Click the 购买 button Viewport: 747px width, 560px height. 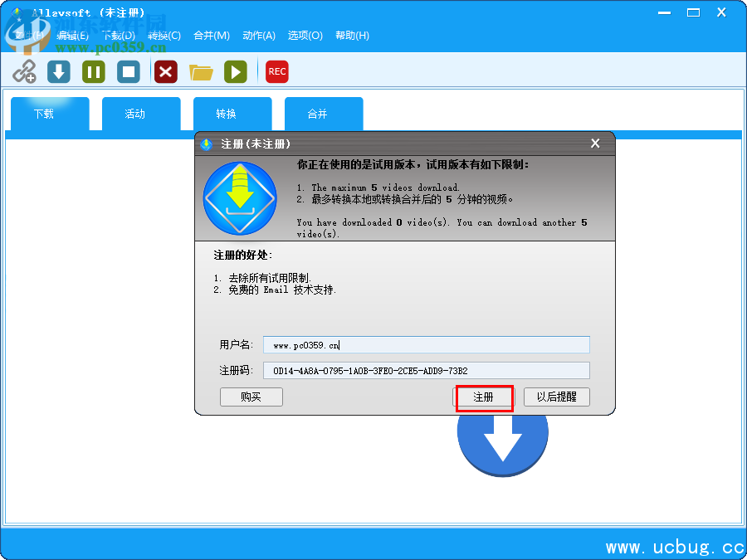pos(251,397)
